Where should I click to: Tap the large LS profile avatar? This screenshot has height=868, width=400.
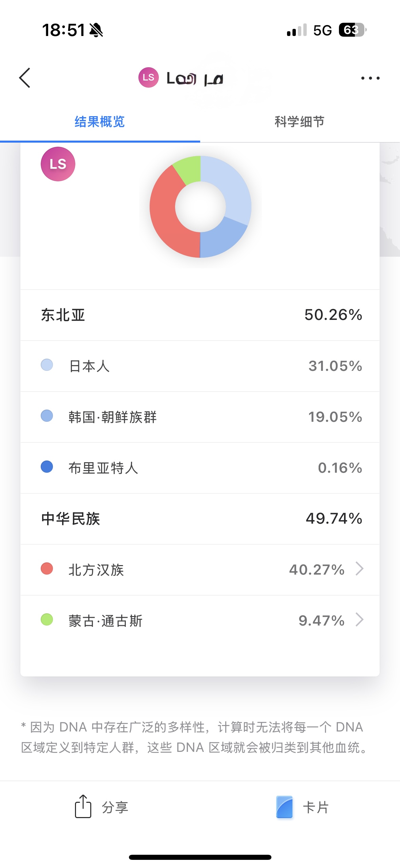(x=58, y=164)
